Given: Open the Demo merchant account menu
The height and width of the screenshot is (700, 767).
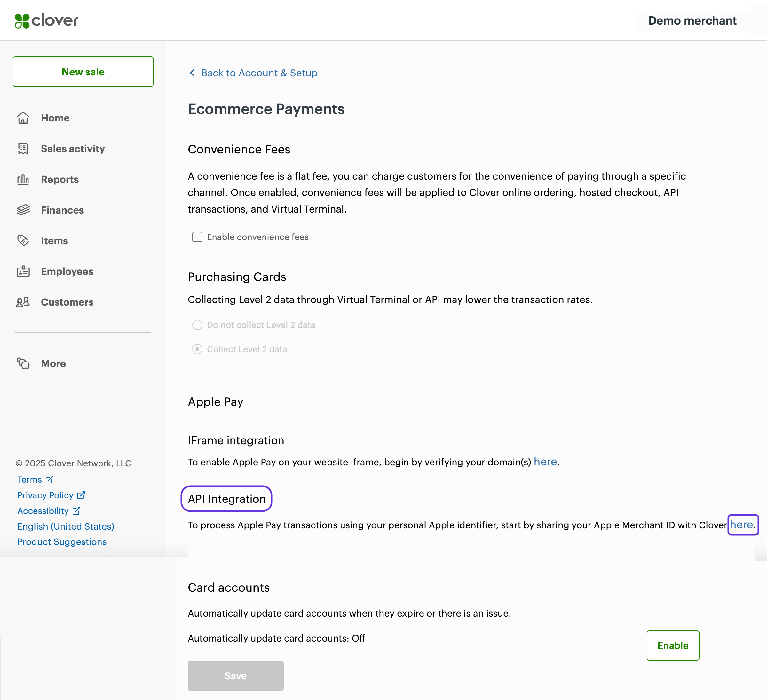Looking at the screenshot, I should tap(692, 20).
